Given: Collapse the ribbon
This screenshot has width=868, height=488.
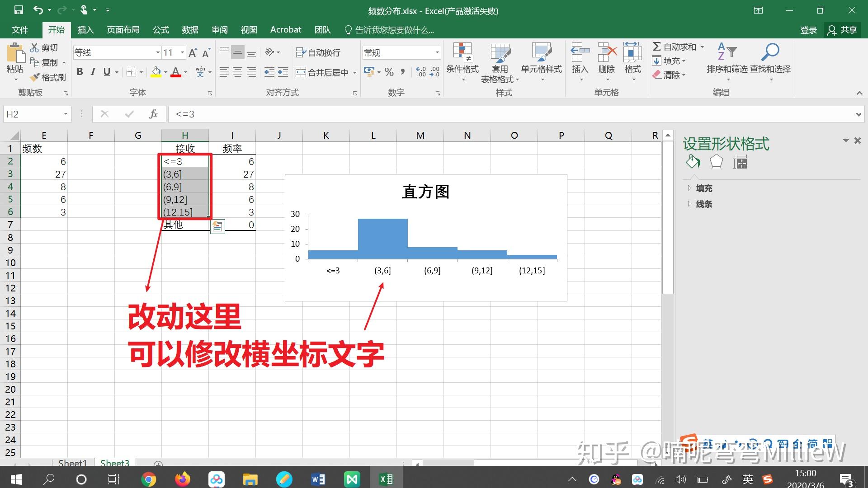Looking at the screenshot, I should pos(859,93).
